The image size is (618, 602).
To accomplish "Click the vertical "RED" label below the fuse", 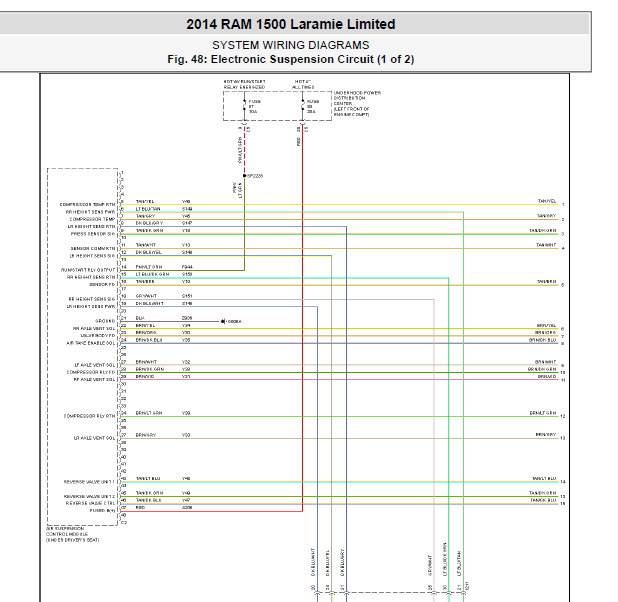I will (298, 142).
